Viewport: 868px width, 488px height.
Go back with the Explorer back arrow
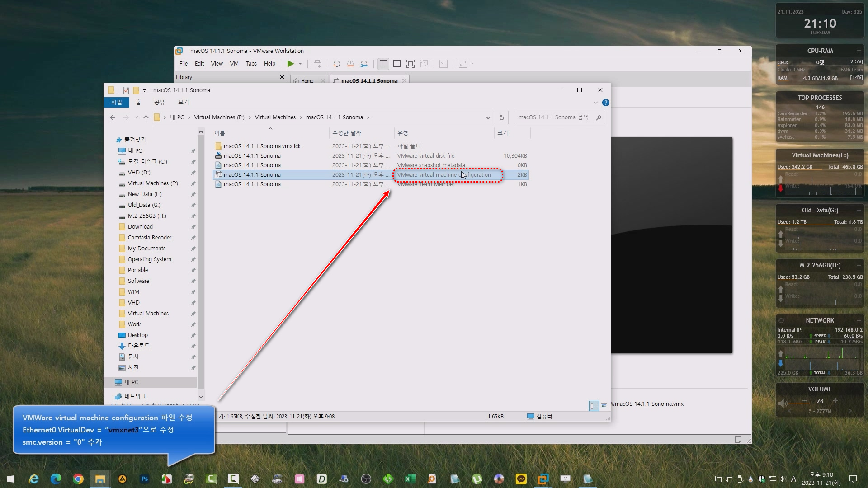tap(113, 117)
